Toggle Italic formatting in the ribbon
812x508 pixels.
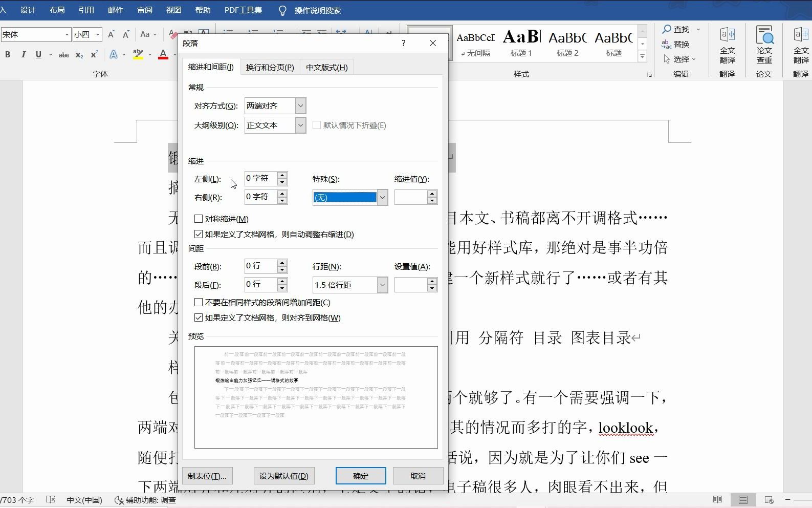coord(23,55)
